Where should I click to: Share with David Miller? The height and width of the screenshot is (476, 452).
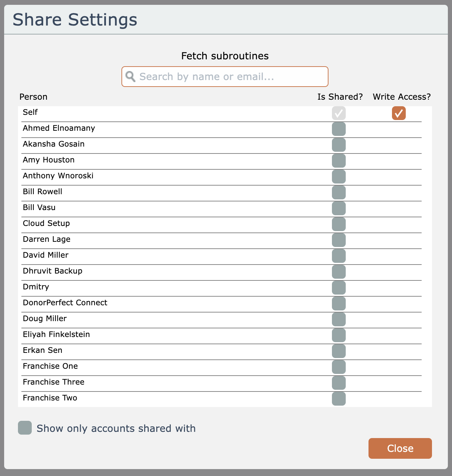[338, 256]
